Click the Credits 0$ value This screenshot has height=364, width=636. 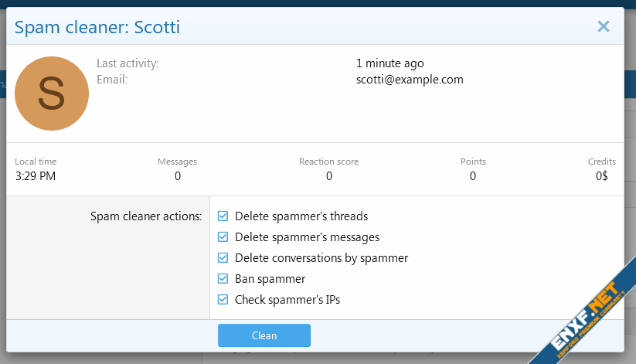601,176
